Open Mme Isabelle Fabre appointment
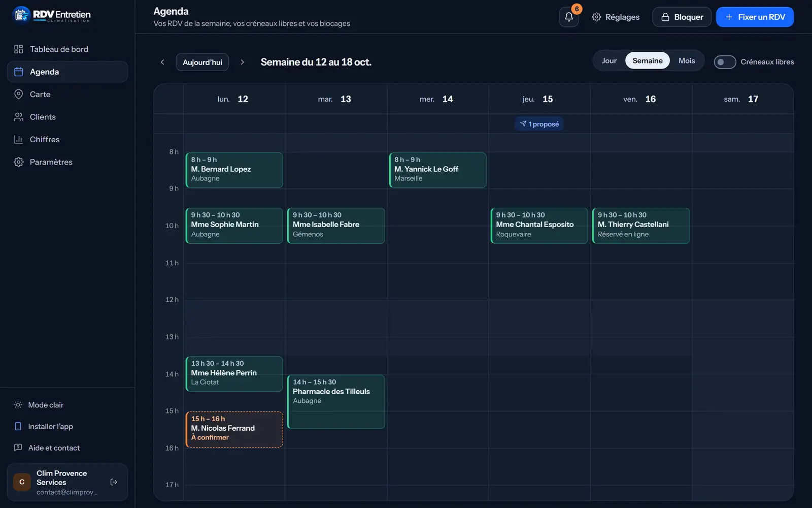The image size is (812, 508). click(x=336, y=226)
